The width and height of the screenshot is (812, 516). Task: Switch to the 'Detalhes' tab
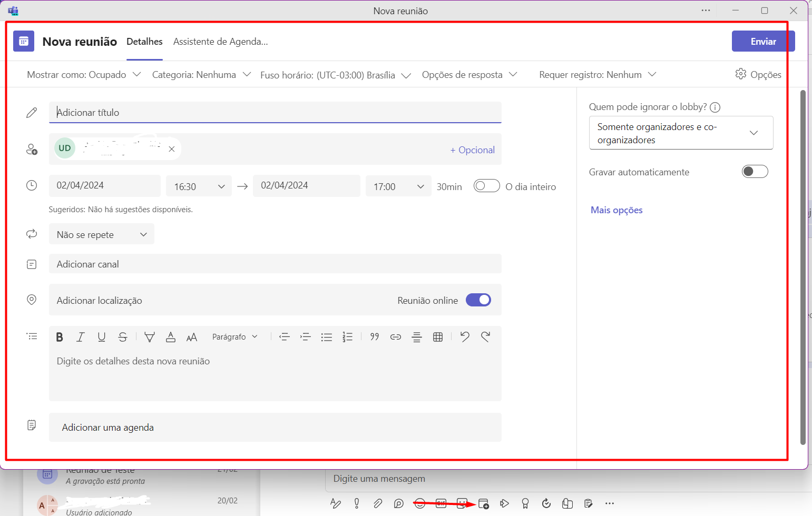[144, 42]
